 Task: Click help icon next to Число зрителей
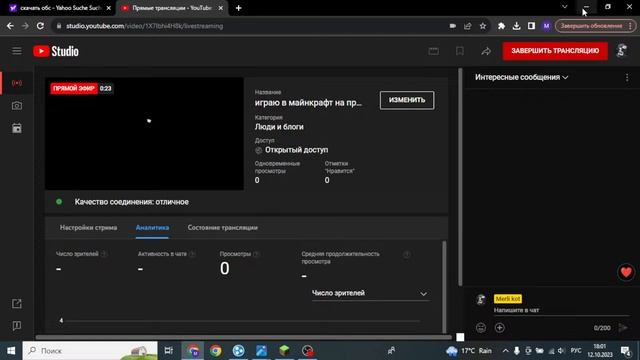[104, 254]
